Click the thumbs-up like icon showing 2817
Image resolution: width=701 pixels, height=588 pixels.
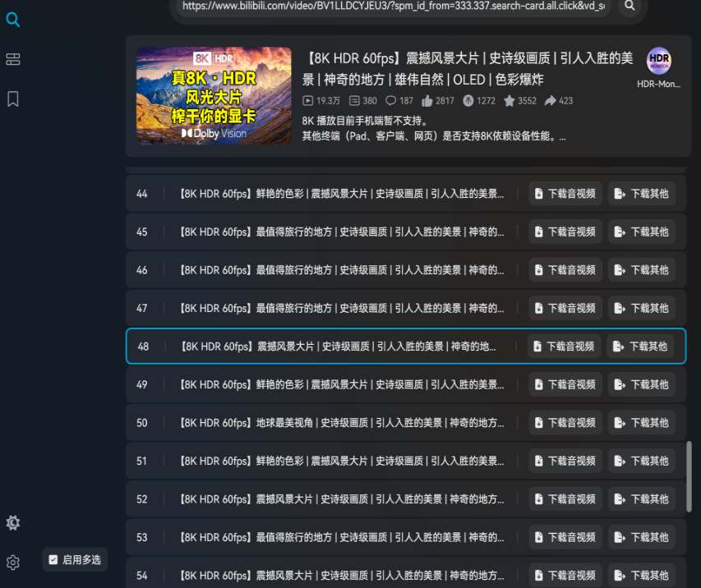tap(427, 101)
